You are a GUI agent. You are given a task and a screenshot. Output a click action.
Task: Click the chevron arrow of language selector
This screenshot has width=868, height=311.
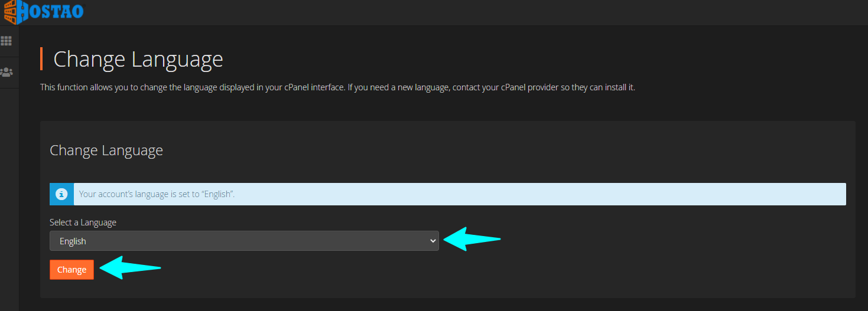click(x=433, y=241)
